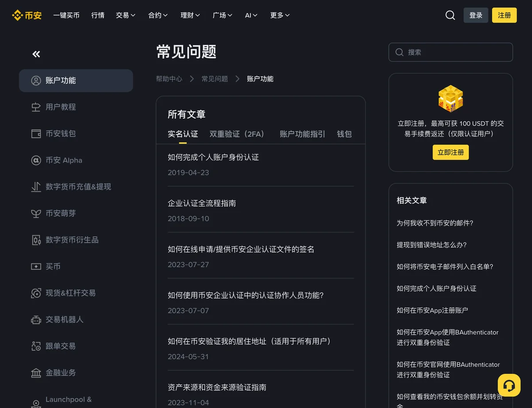This screenshot has height=408, width=532.
Task: Click the 金融业务 bank icon
Action: click(x=36, y=373)
